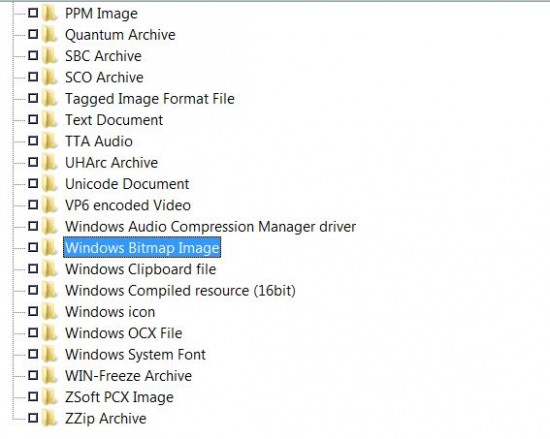Select the UHArc Archive label

[x=112, y=163]
